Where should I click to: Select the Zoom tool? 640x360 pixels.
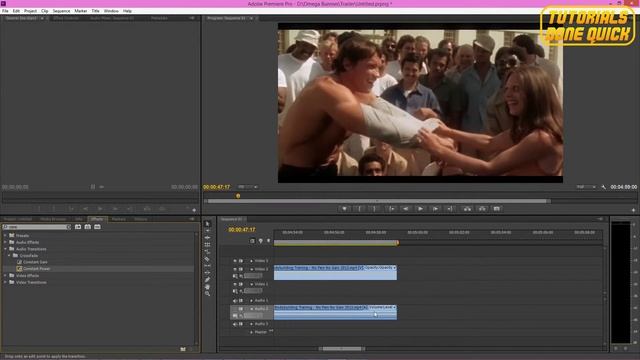point(207,293)
